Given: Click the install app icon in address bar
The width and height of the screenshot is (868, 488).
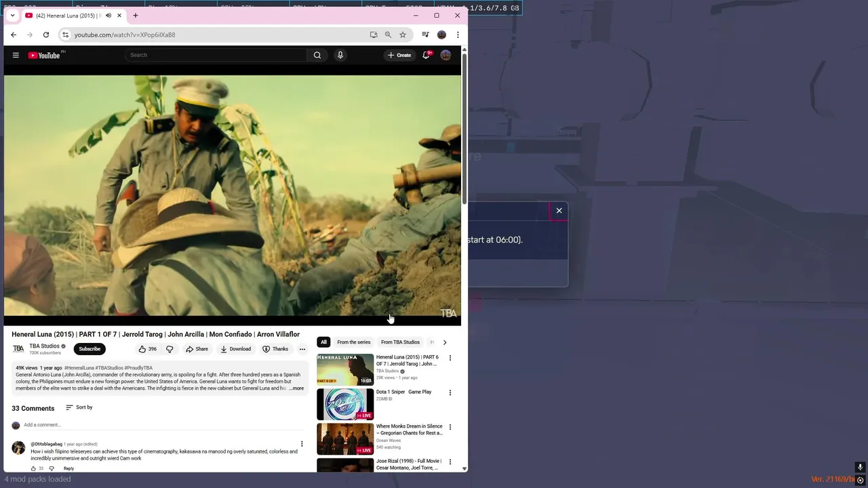Looking at the screenshot, I should coord(374,35).
